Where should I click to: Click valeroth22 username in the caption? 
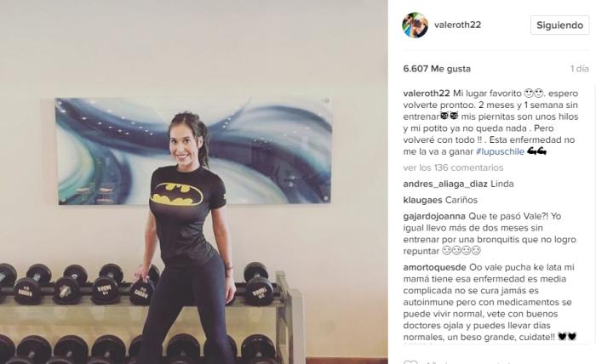tap(427, 93)
